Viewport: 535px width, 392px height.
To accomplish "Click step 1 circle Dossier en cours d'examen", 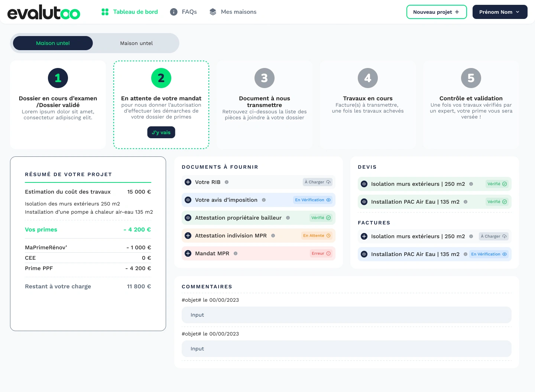I will tap(58, 78).
